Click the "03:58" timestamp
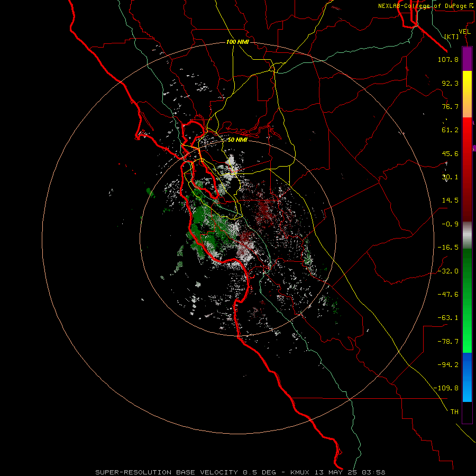 pos(374,472)
